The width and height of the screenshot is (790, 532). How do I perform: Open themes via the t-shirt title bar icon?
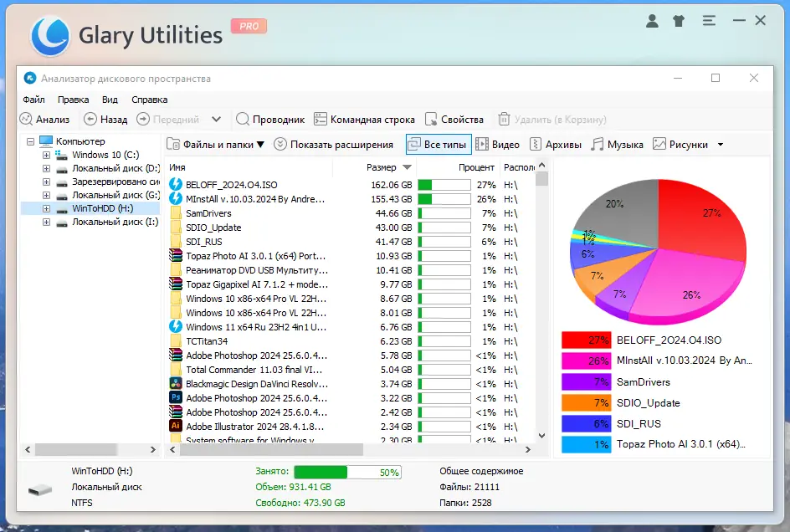point(679,20)
